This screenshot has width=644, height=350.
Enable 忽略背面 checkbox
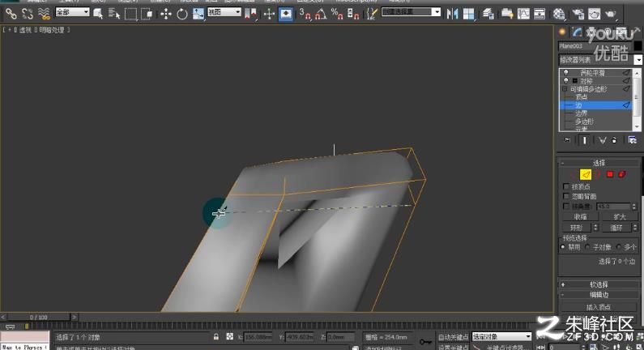point(566,196)
